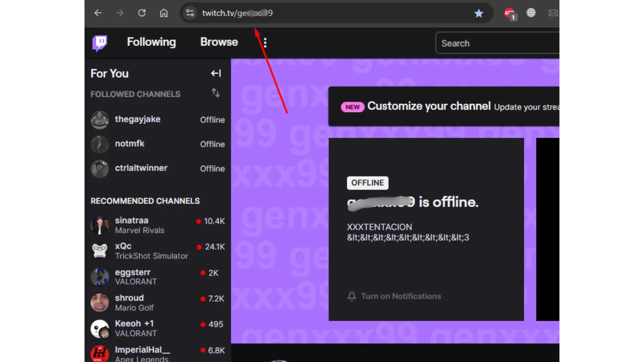Click the OFFLINE status badge
The width and height of the screenshot is (644, 362).
368,183
